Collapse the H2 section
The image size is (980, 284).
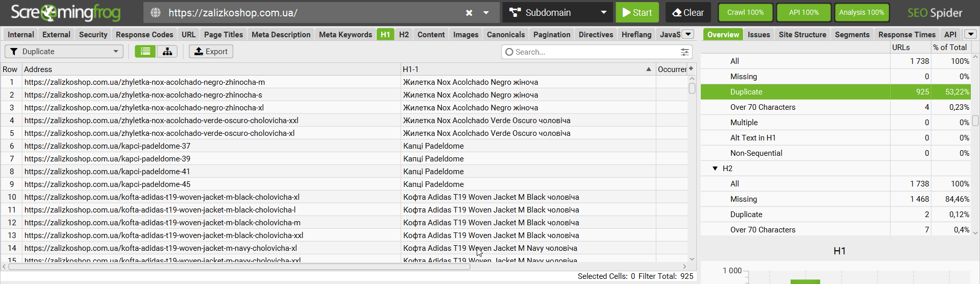click(715, 169)
